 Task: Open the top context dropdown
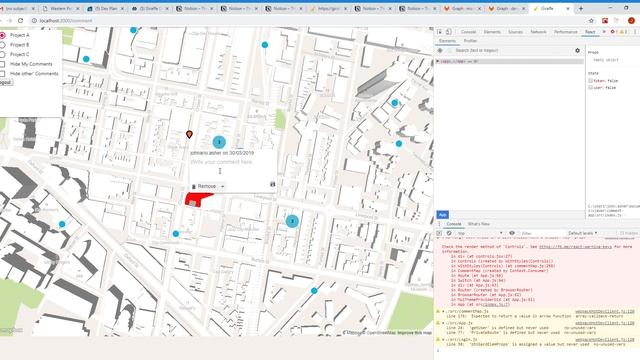tap(480, 233)
